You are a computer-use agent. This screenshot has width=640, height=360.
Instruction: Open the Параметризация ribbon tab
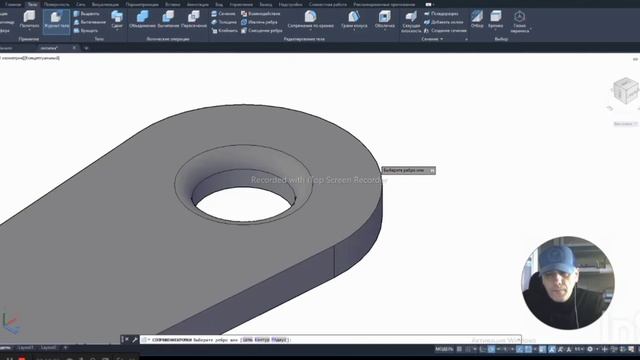142,4
